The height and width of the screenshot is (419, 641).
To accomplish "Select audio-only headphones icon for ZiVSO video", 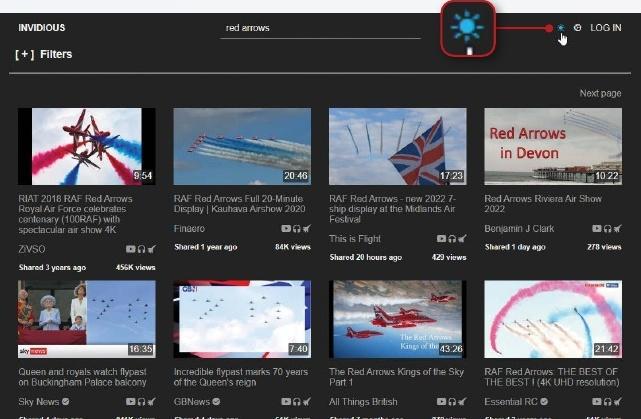I will click(141, 249).
